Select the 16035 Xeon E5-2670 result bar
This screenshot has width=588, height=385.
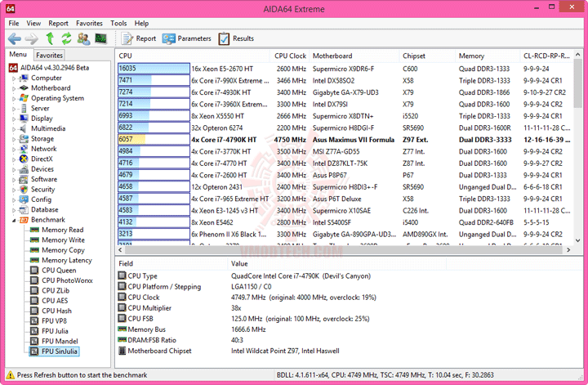[x=154, y=69]
